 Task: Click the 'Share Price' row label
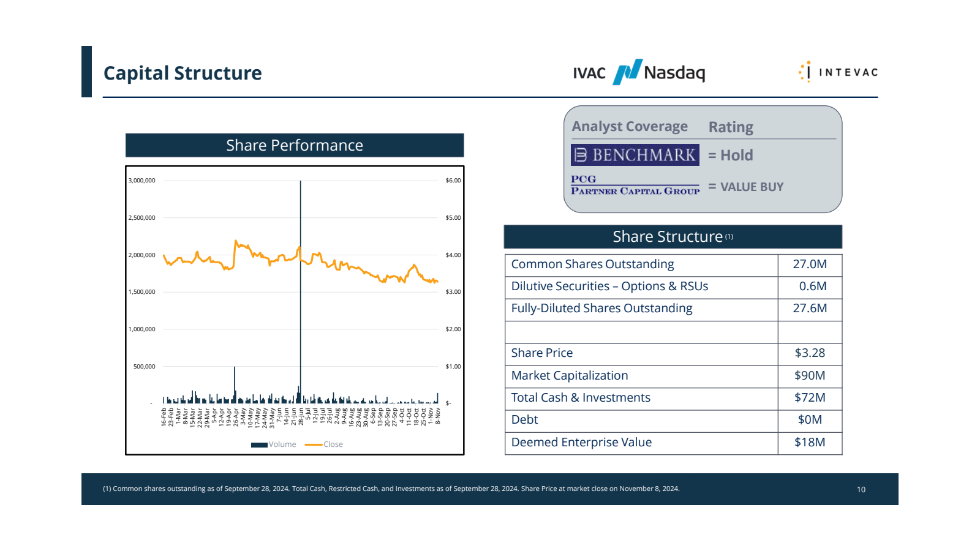click(542, 353)
